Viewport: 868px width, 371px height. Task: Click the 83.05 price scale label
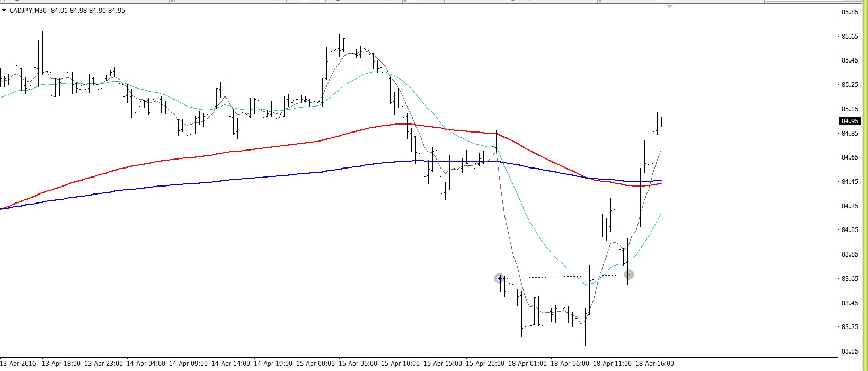tap(850, 351)
